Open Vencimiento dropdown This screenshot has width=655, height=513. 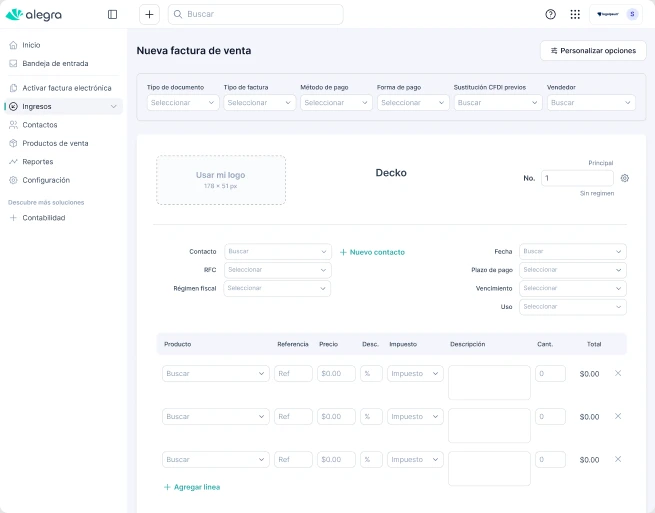(x=573, y=288)
